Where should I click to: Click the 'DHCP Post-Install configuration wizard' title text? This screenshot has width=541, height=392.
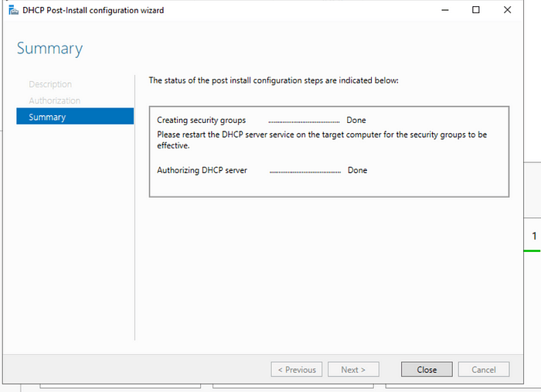[94, 10]
